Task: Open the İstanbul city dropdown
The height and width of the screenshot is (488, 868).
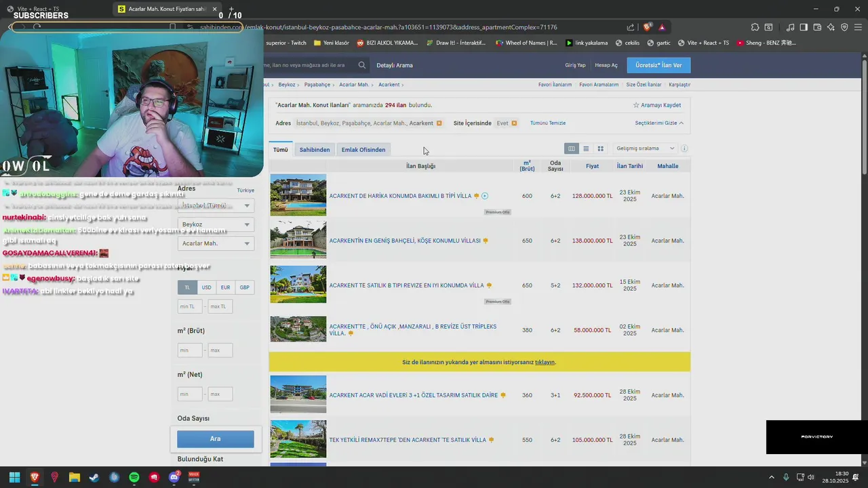Action: click(x=216, y=205)
